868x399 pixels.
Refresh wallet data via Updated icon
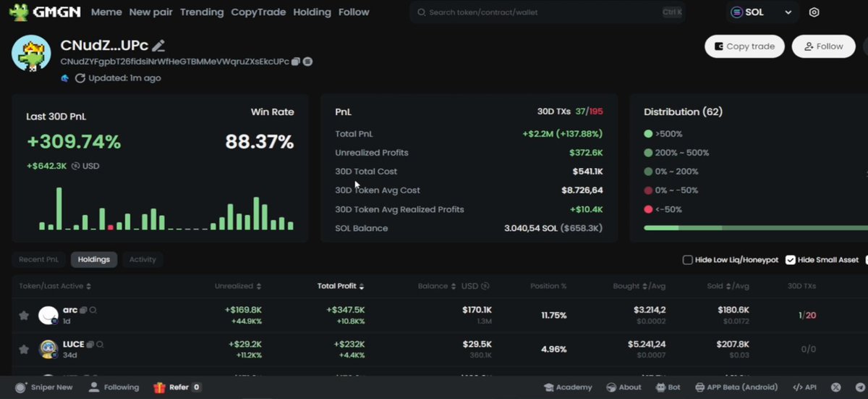80,78
